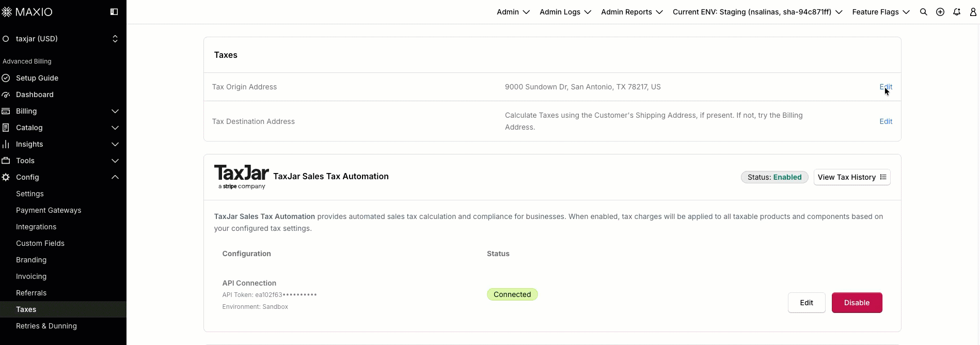Click the Tools briefcase icon

click(6, 161)
